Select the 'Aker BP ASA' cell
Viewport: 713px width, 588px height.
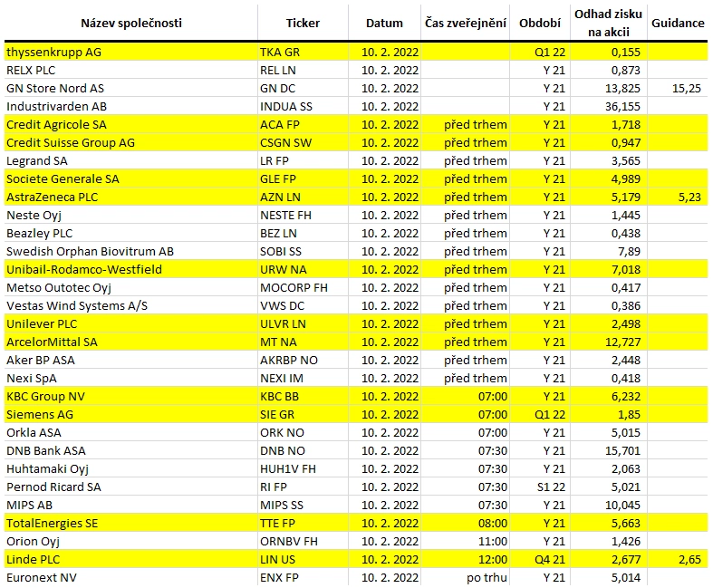[131, 361]
